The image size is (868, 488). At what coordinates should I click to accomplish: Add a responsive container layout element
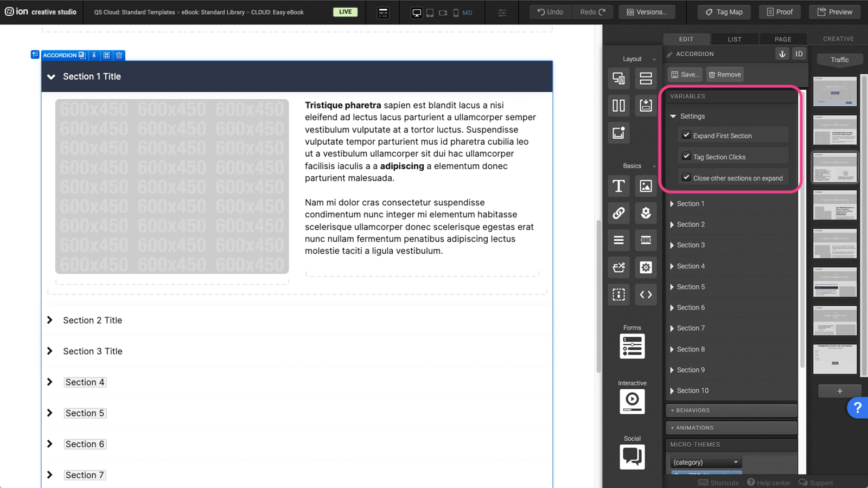618,78
